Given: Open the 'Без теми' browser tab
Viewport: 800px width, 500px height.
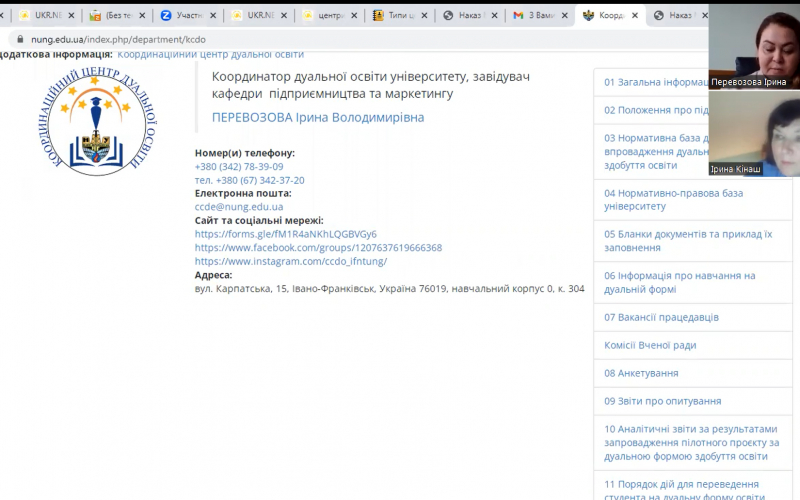Looking at the screenshot, I should click(117, 15).
